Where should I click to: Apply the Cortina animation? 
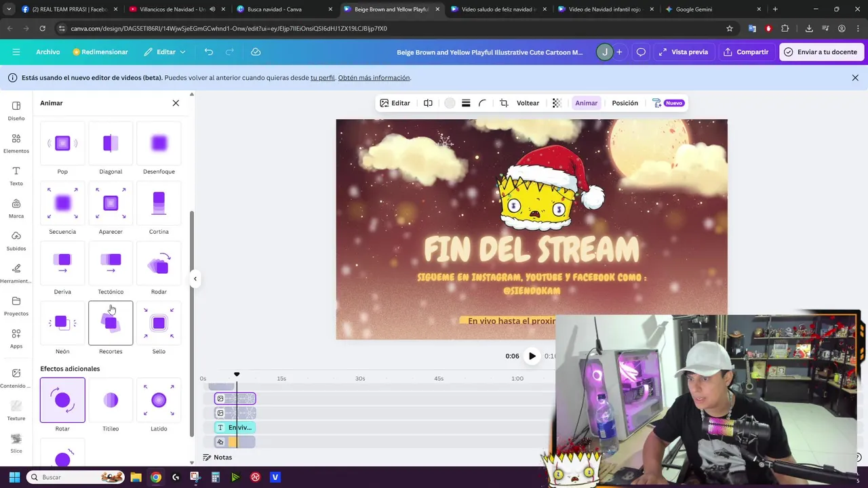(x=159, y=203)
